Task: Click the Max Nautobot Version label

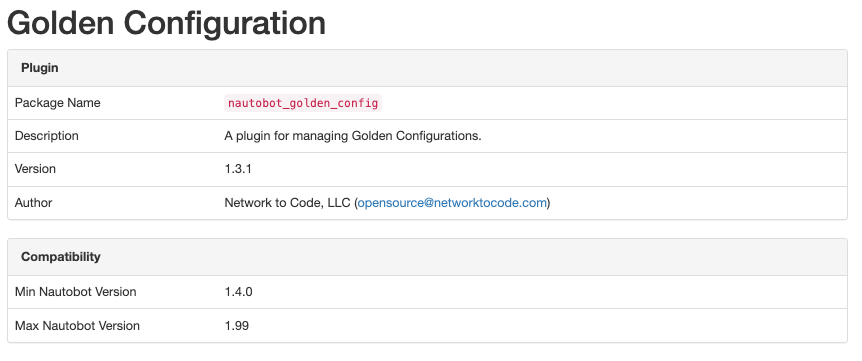Action: [78, 326]
